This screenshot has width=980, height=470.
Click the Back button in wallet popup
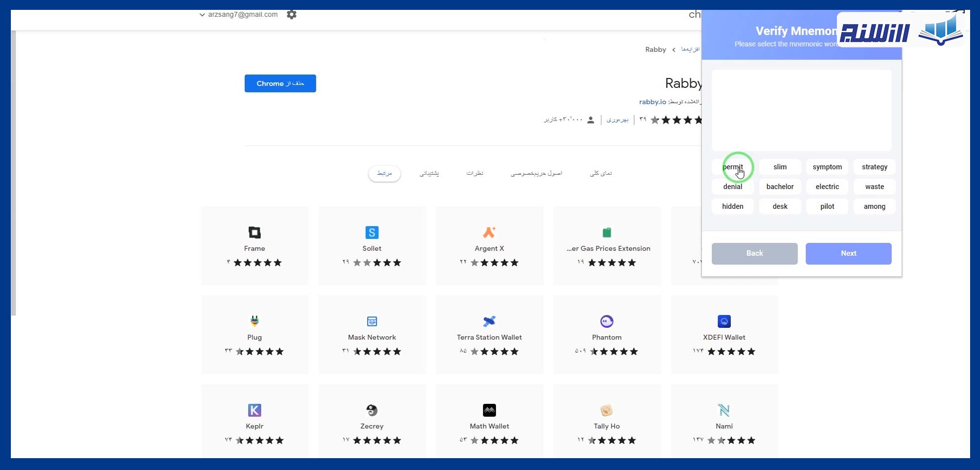coord(754,253)
